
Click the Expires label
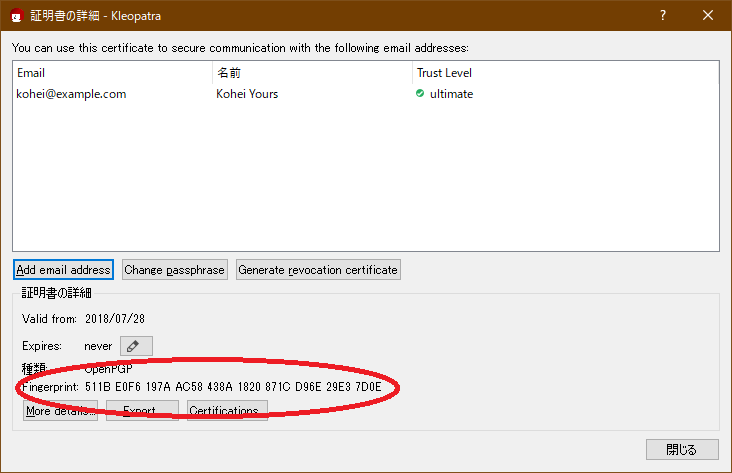click(42, 346)
